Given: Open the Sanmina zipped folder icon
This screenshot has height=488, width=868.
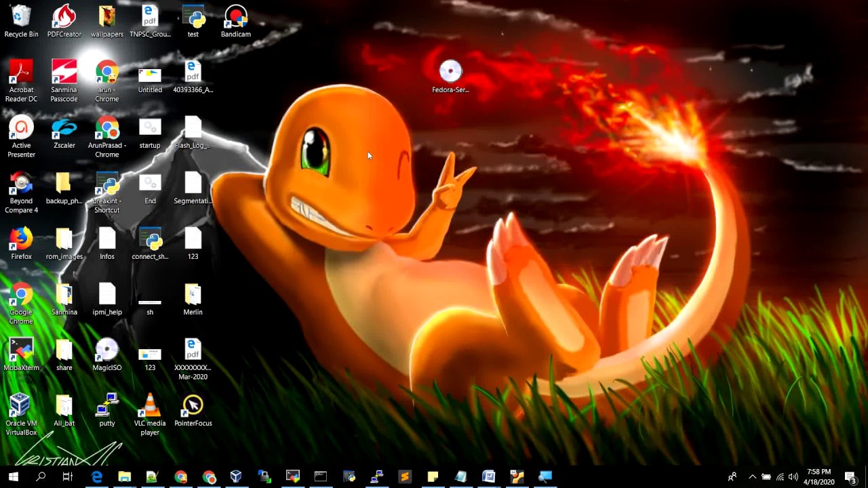Looking at the screenshot, I should 64,299.
